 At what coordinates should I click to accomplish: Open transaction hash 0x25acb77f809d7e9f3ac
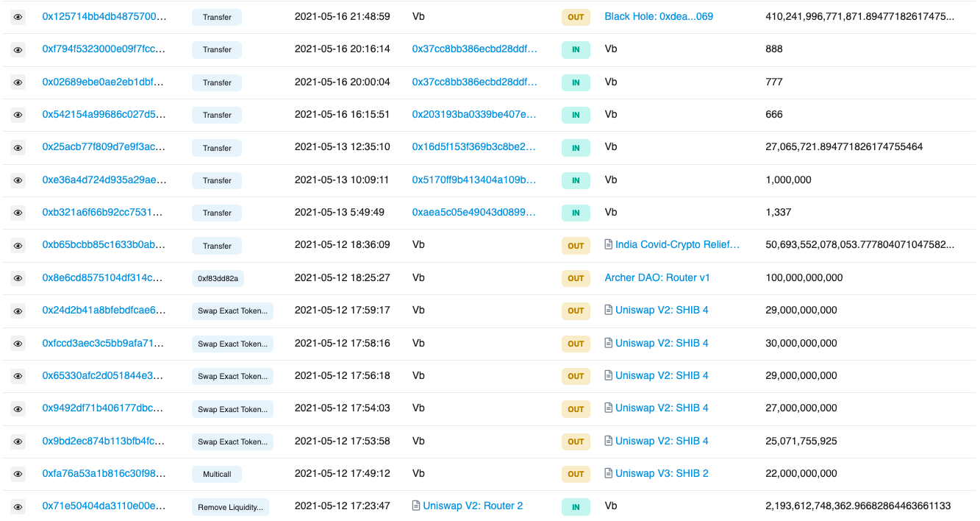point(104,147)
